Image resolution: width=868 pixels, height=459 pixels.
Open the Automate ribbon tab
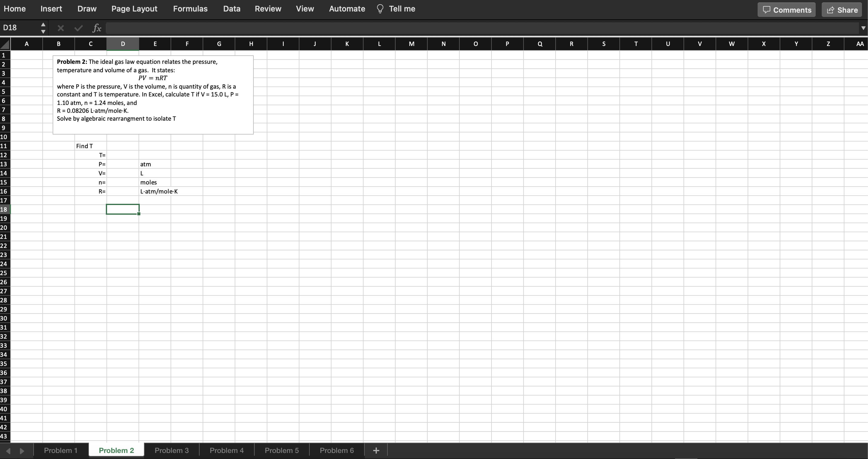point(347,9)
